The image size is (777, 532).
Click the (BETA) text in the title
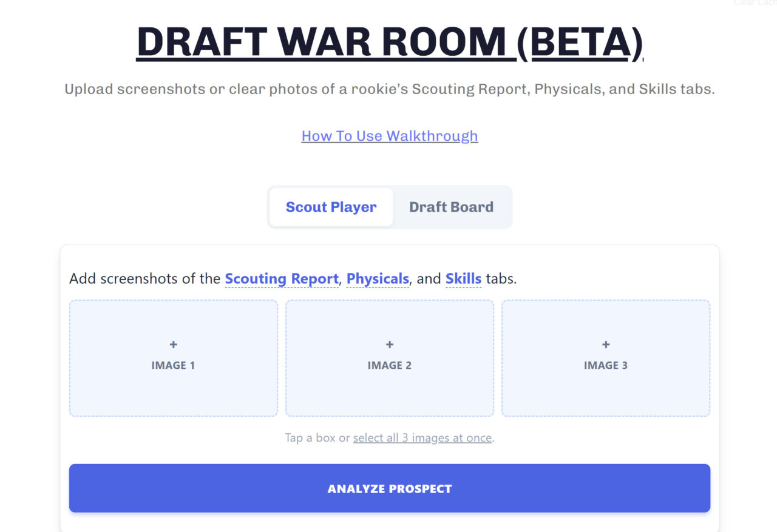(580, 42)
